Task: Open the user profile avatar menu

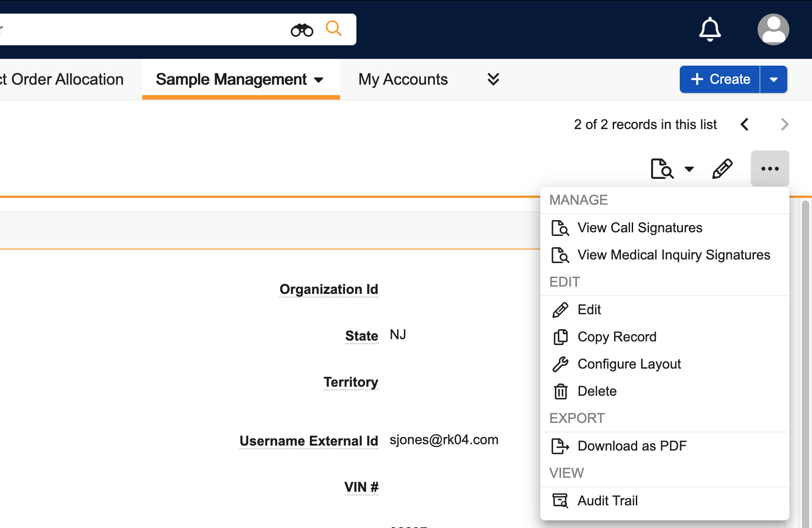Action: click(773, 29)
